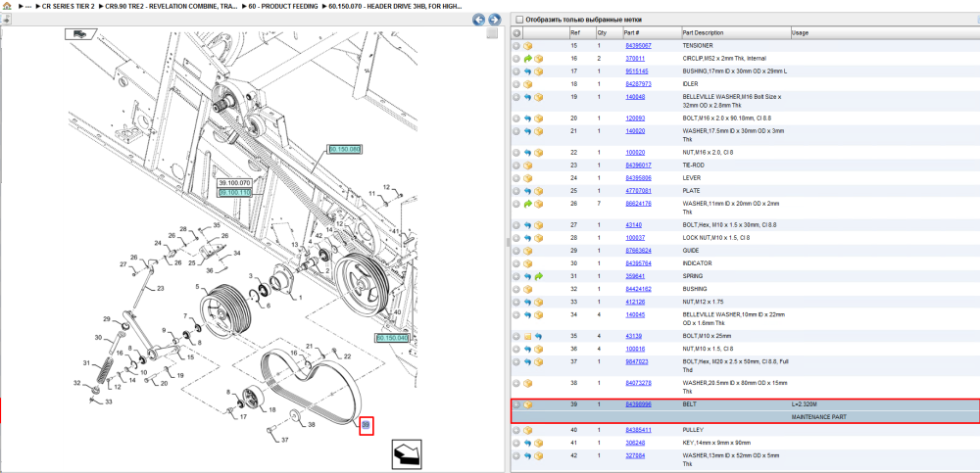
Task: Click the small square button above diagram
Action: coord(492,33)
